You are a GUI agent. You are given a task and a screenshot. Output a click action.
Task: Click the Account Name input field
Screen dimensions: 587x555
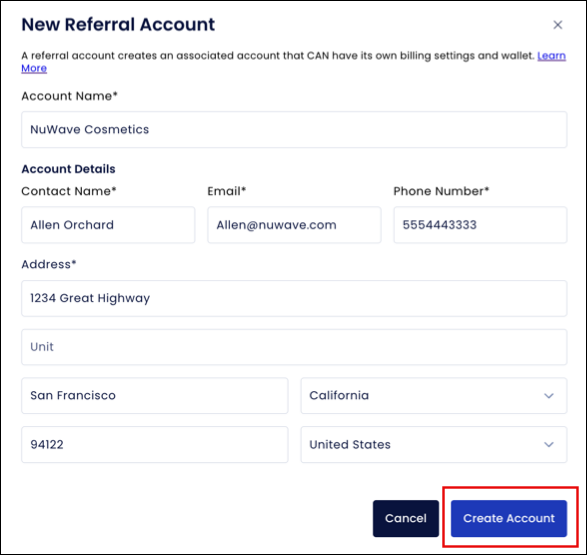(x=294, y=129)
